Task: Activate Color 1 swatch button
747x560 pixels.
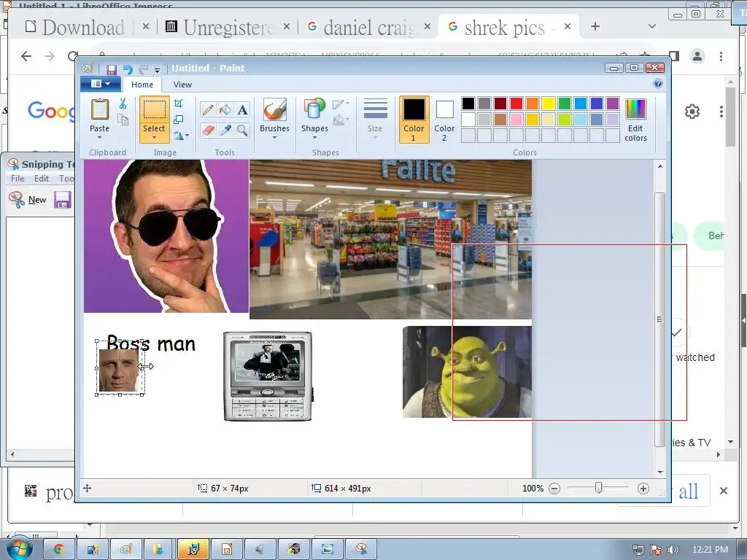Action: coord(414,120)
